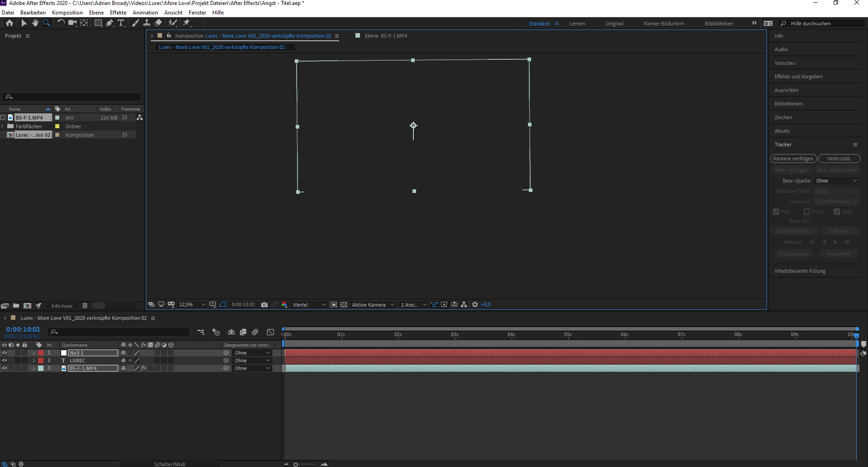
Task: Select the Pen tool
Action: 110,23
